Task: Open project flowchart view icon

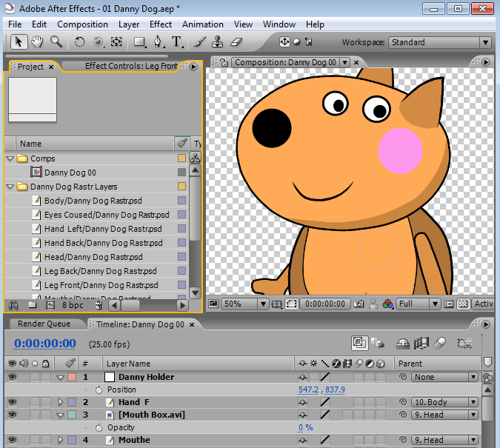Action: click(x=195, y=157)
